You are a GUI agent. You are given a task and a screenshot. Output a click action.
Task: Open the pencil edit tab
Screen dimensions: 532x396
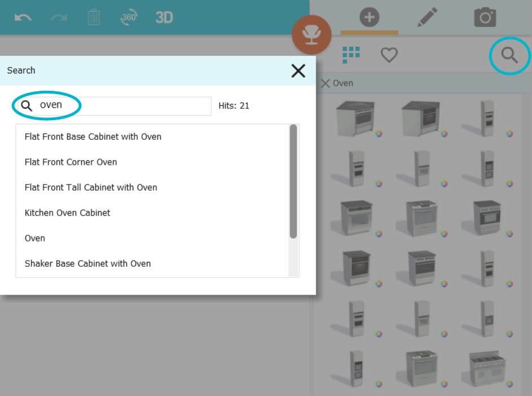427,17
